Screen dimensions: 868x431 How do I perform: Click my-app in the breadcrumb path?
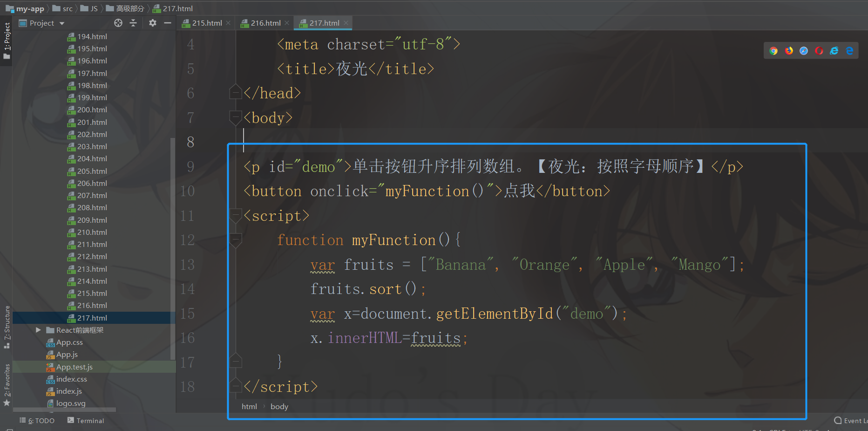tap(25, 8)
